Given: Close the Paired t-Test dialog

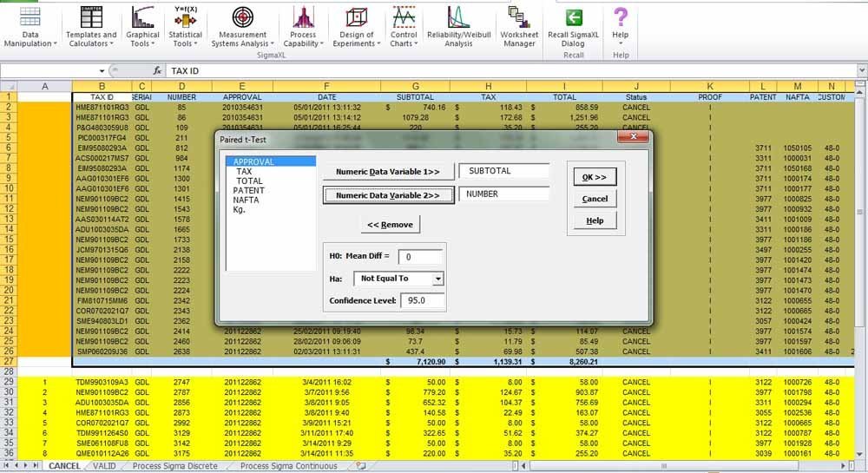Looking at the screenshot, I should click(x=634, y=136).
